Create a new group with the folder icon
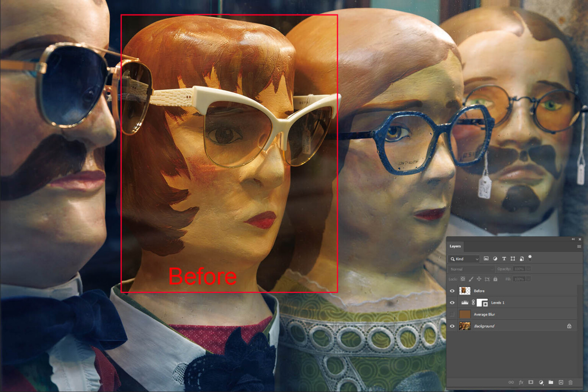 pyautogui.click(x=550, y=382)
